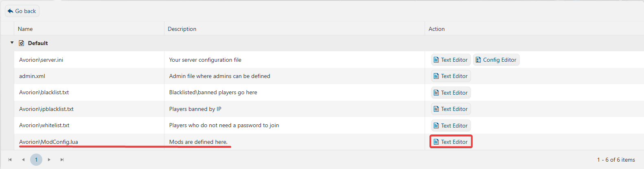Open Text Editor for Avorion\blacklist.txt
The image size is (644, 169).
click(451, 93)
